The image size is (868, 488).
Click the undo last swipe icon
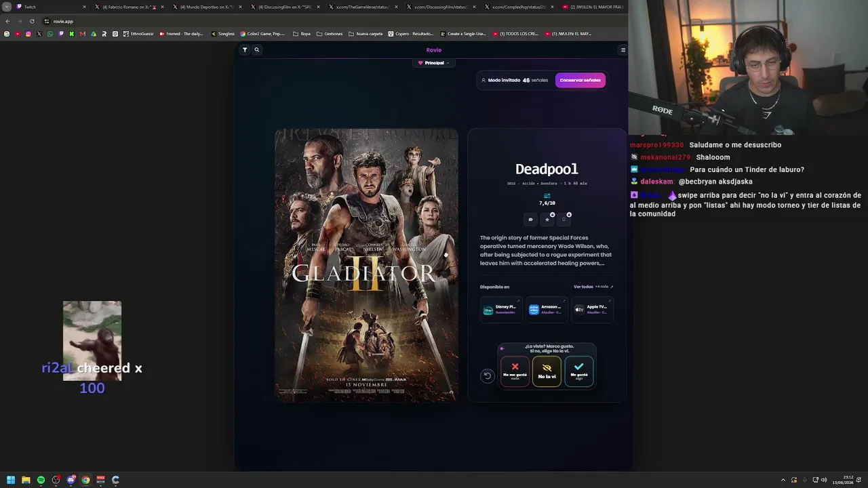click(487, 376)
